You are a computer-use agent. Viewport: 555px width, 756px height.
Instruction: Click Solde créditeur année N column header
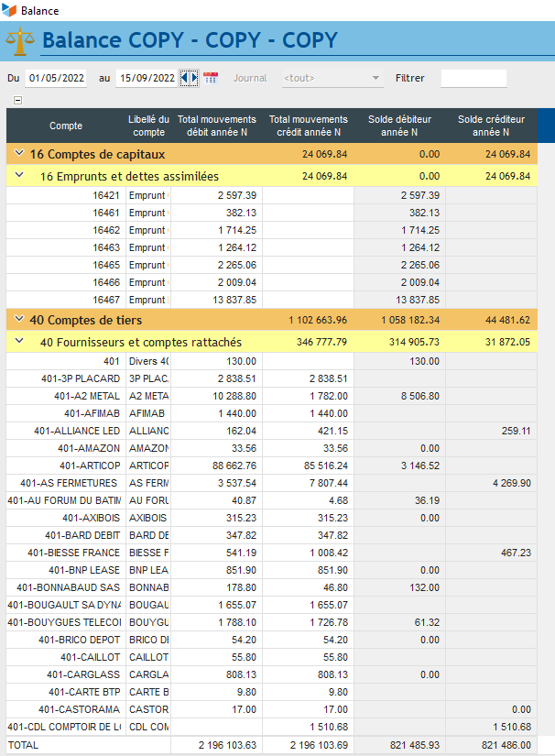(491, 126)
